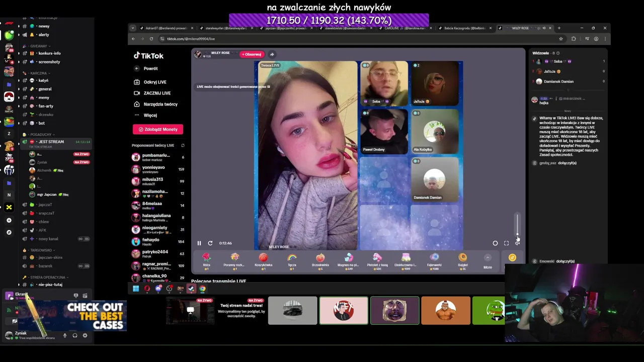This screenshot has height=362, width=644.
Task: Send the Magnes gift
Action: pos(348,260)
